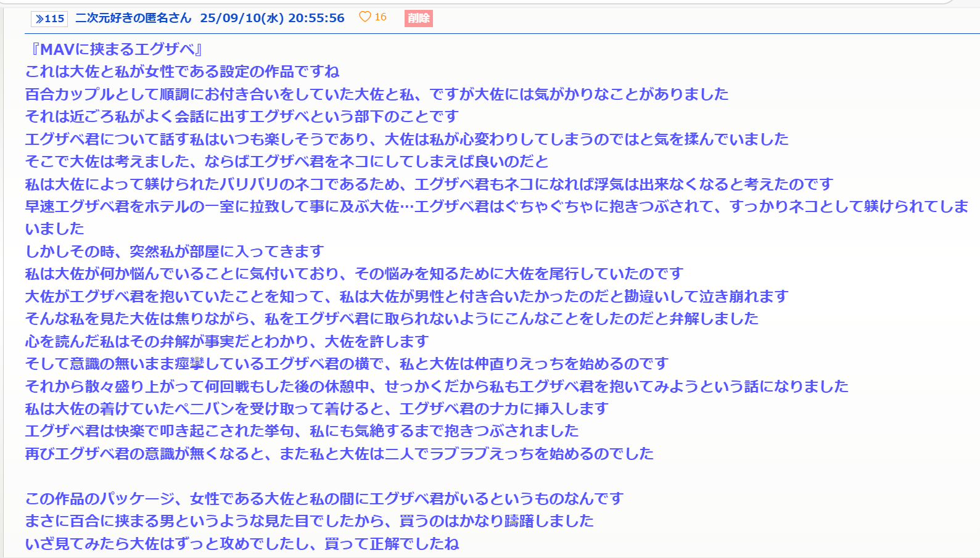Screen dimensions: 980x558
Task: Click the line starting それは近ごろ私が
Action: click(242, 117)
